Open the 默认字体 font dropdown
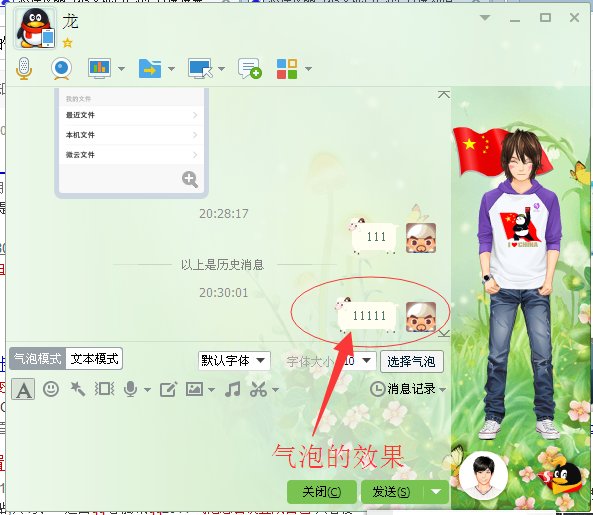Screen dimensions: 593x515 point(234,361)
